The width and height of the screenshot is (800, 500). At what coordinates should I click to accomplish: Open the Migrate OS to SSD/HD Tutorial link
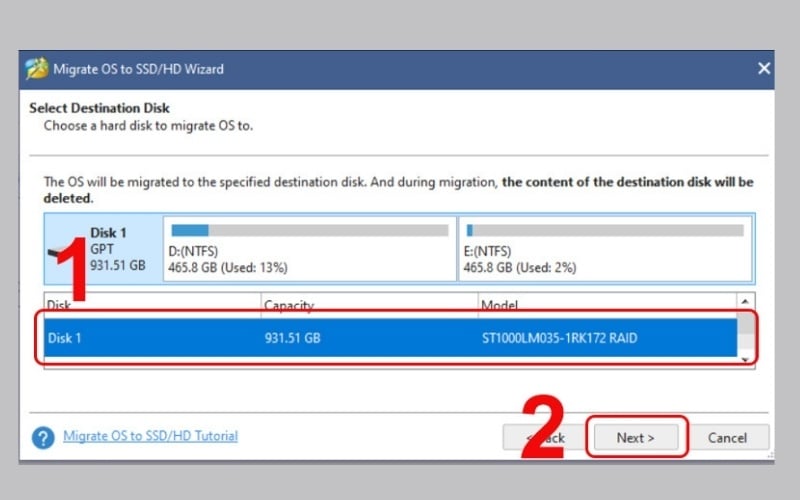click(151, 436)
